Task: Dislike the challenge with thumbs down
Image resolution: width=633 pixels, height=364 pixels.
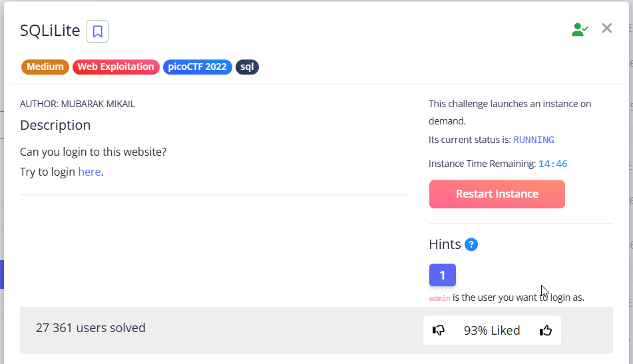Action: 439,331
